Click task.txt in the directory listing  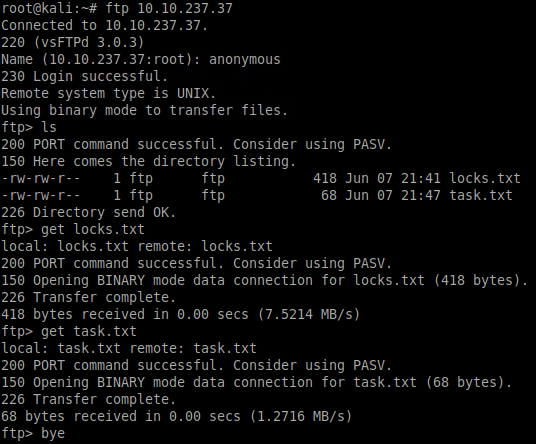[481, 196]
